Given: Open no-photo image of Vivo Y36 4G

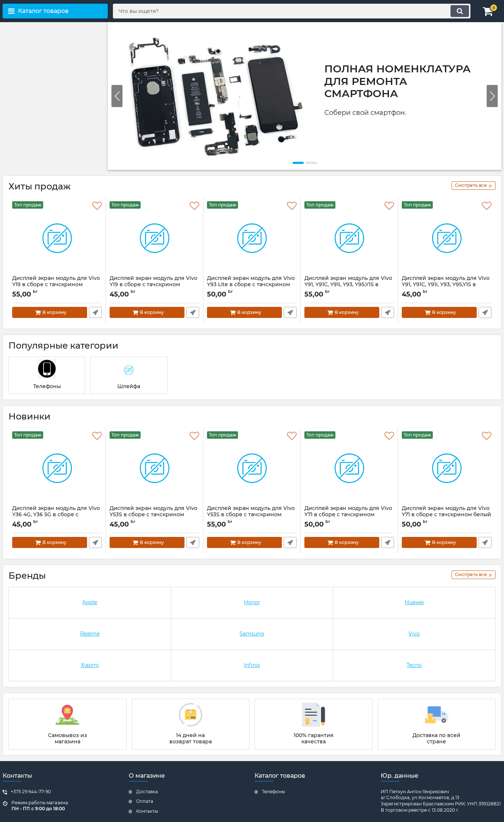Looking at the screenshot, I should tap(57, 468).
